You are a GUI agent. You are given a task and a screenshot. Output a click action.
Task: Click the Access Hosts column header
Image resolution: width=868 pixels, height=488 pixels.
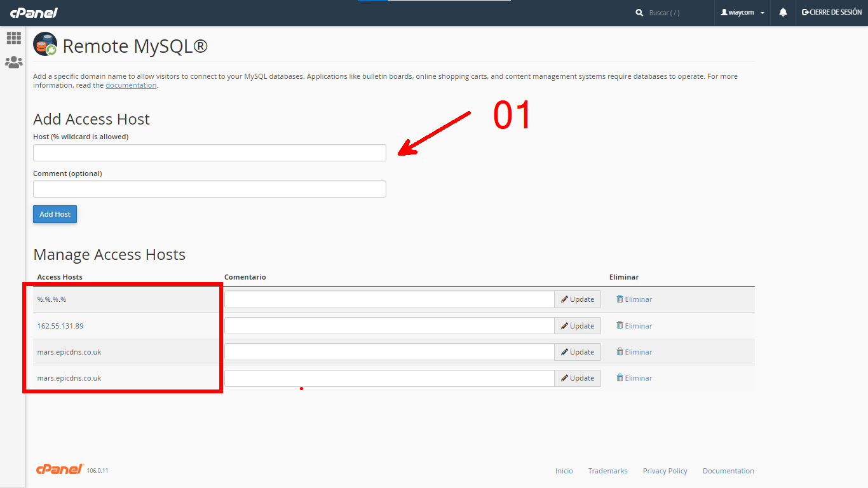(x=60, y=277)
